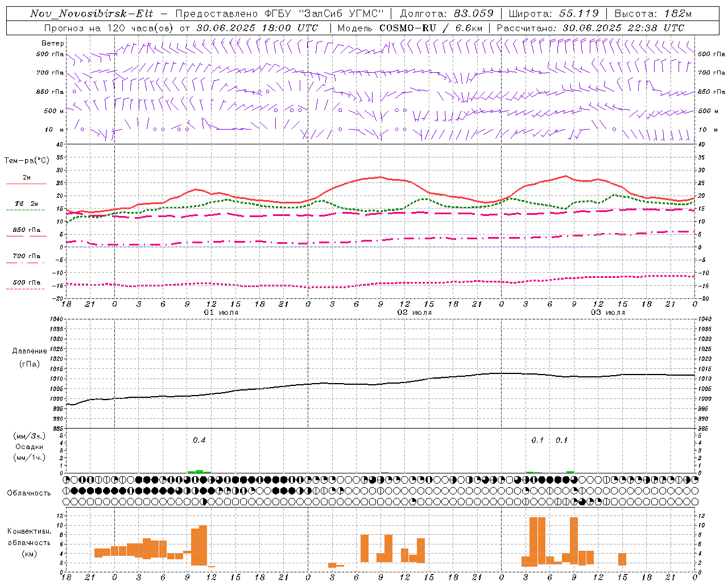
Task: Click the Долгота: 83.059 value
Action: pos(447,14)
